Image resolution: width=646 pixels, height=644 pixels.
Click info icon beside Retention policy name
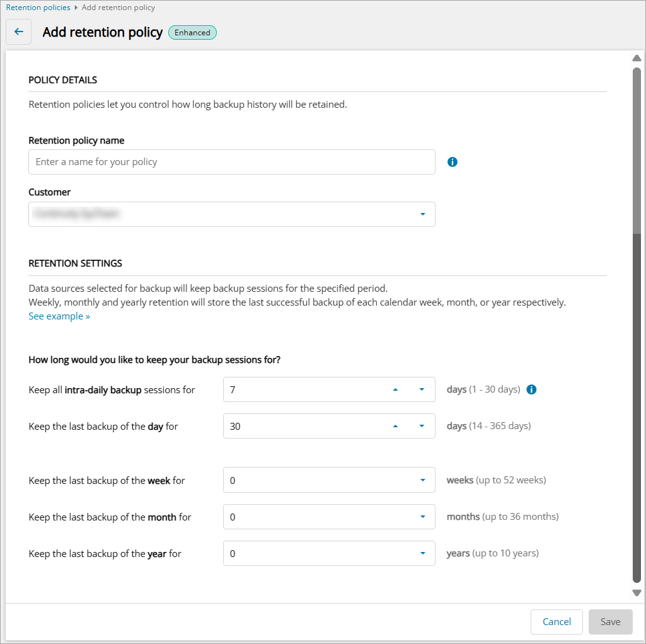coord(452,162)
